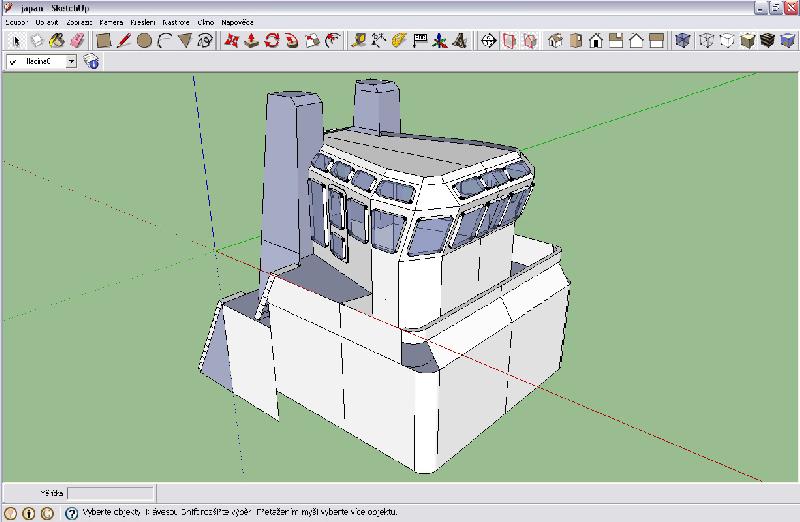Click the Circle drawing tool
The height and width of the screenshot is (522, 800).
pyautogui.click(x=144, y=41)
